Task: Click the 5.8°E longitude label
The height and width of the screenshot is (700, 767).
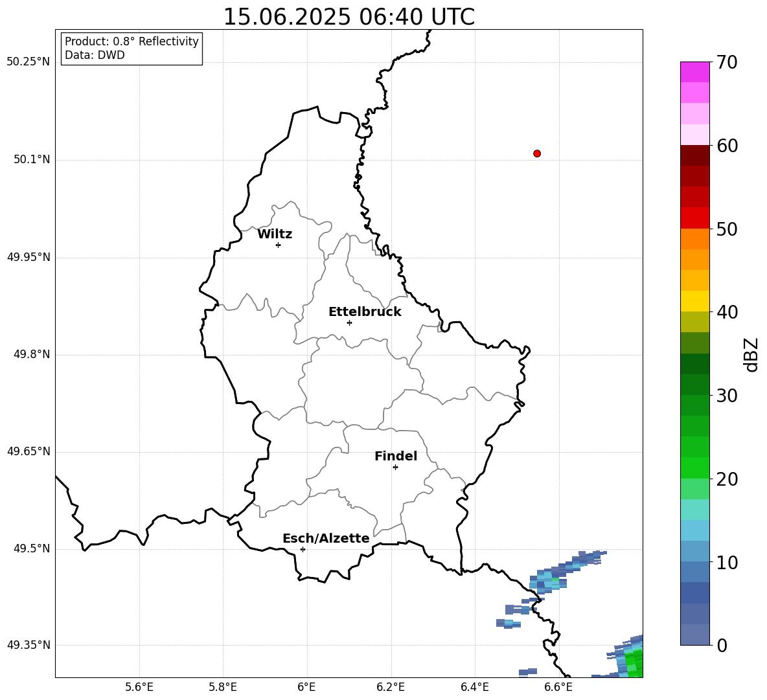Action: tap(223, 687)
